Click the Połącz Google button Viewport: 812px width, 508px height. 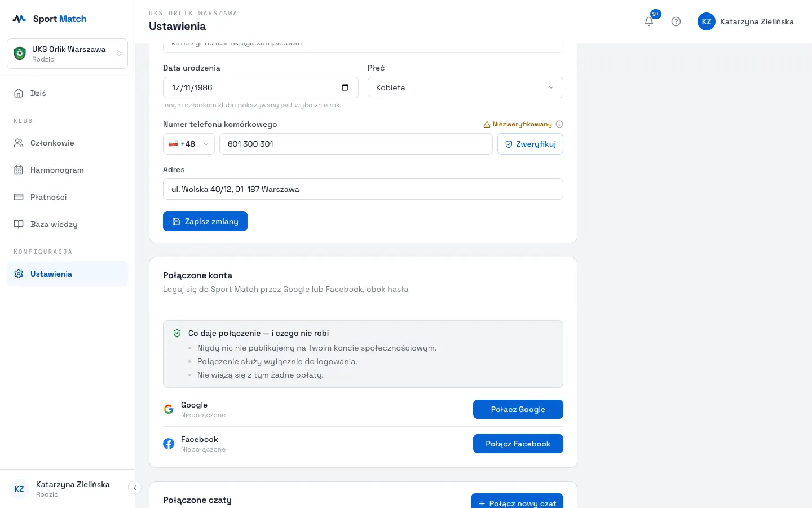[x=518, y=409]
